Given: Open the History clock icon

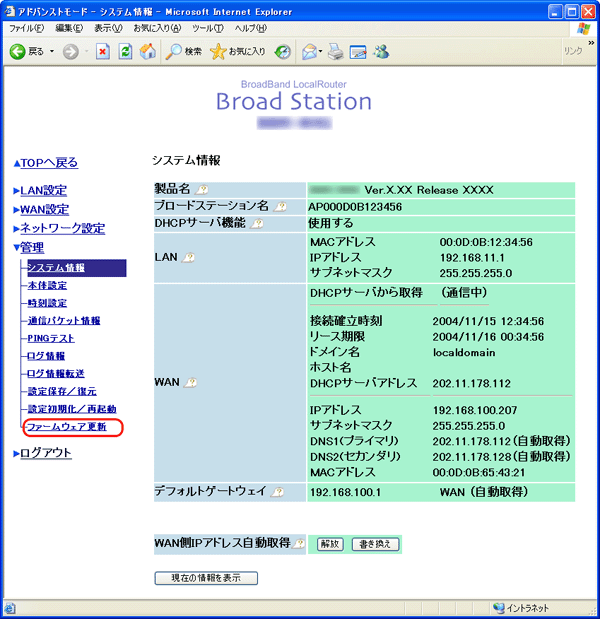Looking at the screenshot, I should [283, 52].
